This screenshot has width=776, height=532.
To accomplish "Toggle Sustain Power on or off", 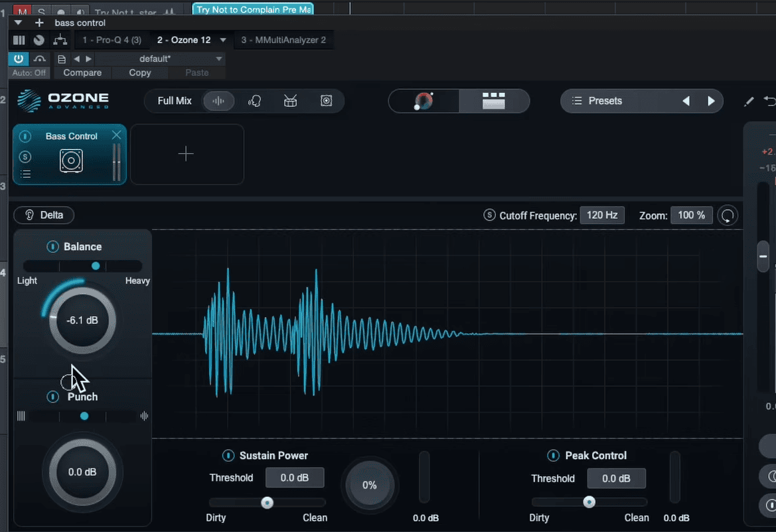I will coord(228,456).
